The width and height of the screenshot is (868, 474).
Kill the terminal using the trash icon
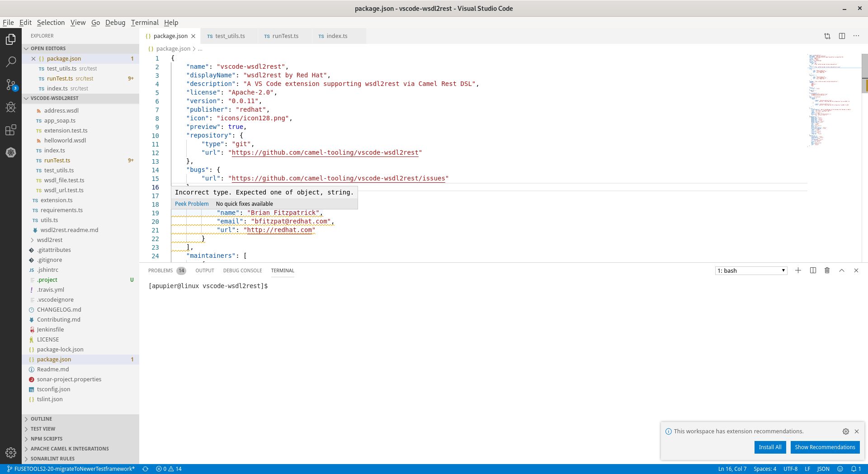tap(827, 270)
